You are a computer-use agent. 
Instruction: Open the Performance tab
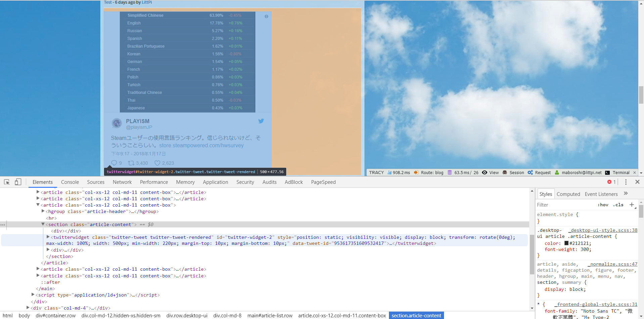(x=154, y=182)
